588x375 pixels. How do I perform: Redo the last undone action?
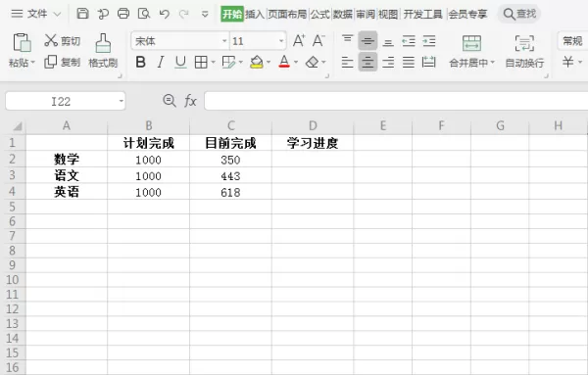coord(184,15)
